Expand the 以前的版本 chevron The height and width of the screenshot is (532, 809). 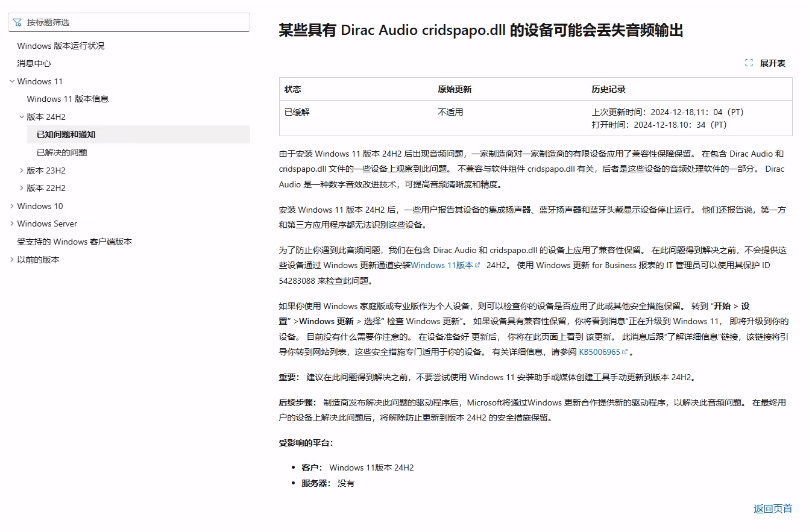tap(12, 260)
